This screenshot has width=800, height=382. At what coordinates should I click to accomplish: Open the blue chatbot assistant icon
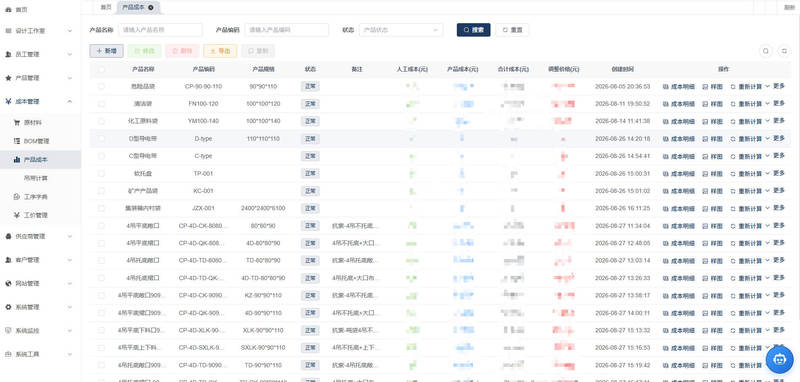(779, 360)
